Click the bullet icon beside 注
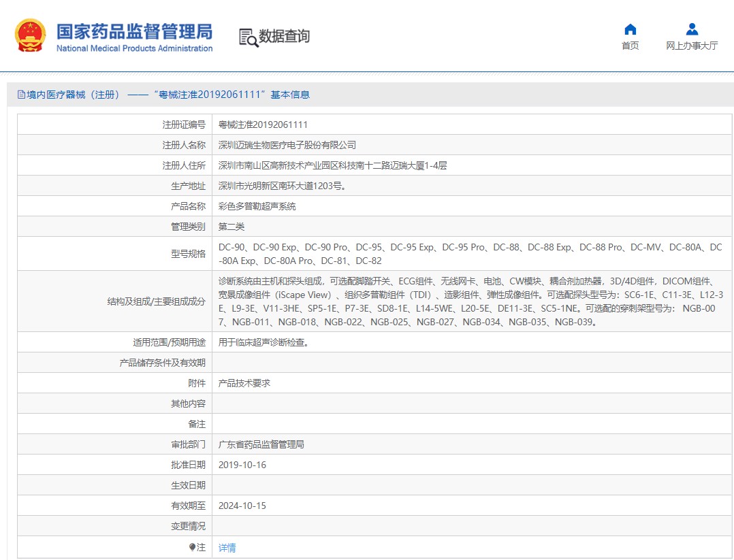This screenshot has height=560, width=734. pyautogui.click(x=192, y=547)
